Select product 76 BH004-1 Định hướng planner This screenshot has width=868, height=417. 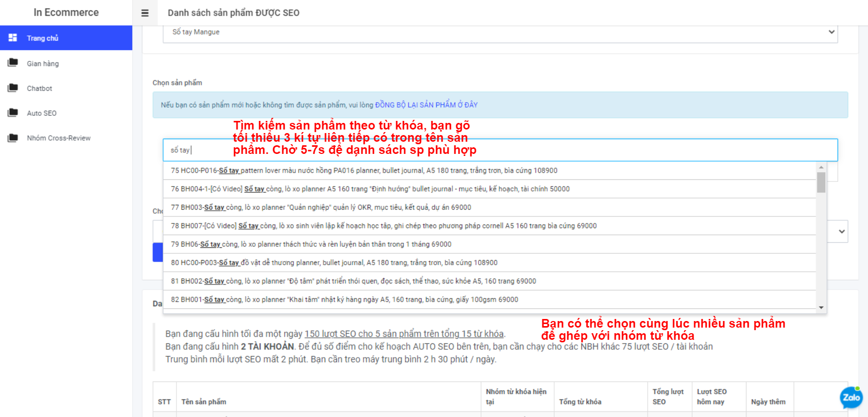tap(489, 189)
